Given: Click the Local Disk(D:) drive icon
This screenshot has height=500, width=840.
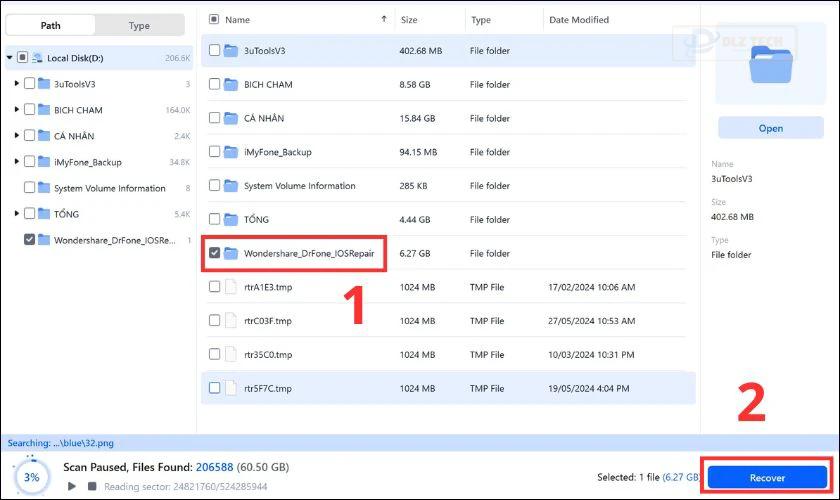Looking at the screenshot, I should [38, 57].
